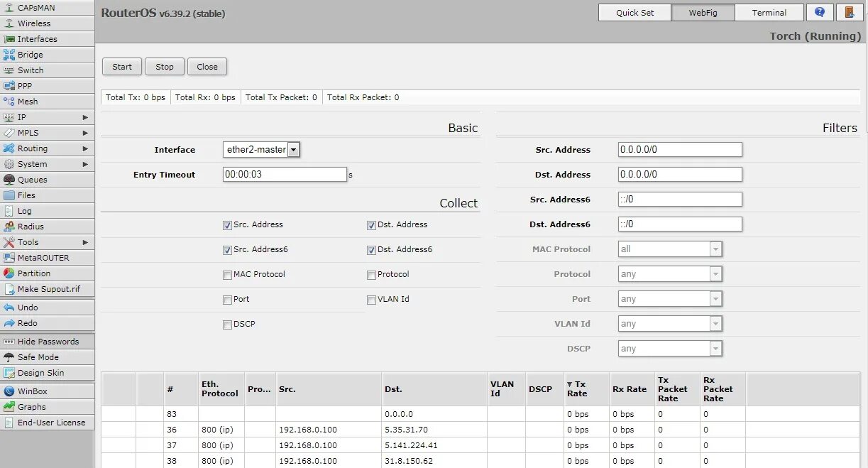The image size is (868, 468).
Task: Click the Stop torch button
Action: [165, 67]
